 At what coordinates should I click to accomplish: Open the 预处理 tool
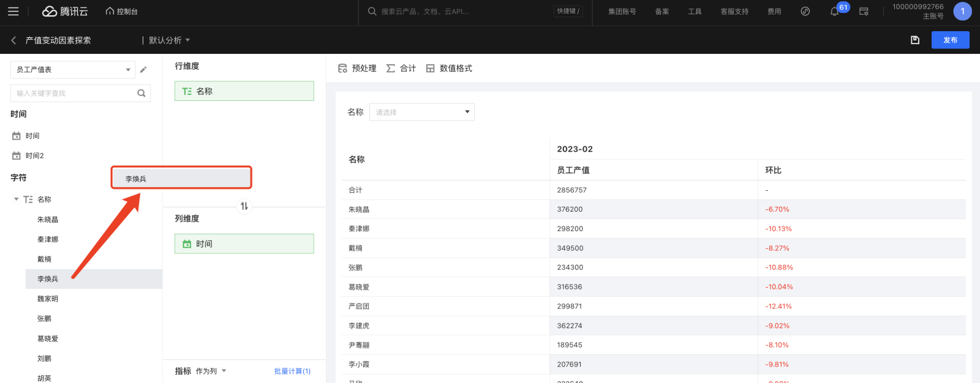[357, 69]
